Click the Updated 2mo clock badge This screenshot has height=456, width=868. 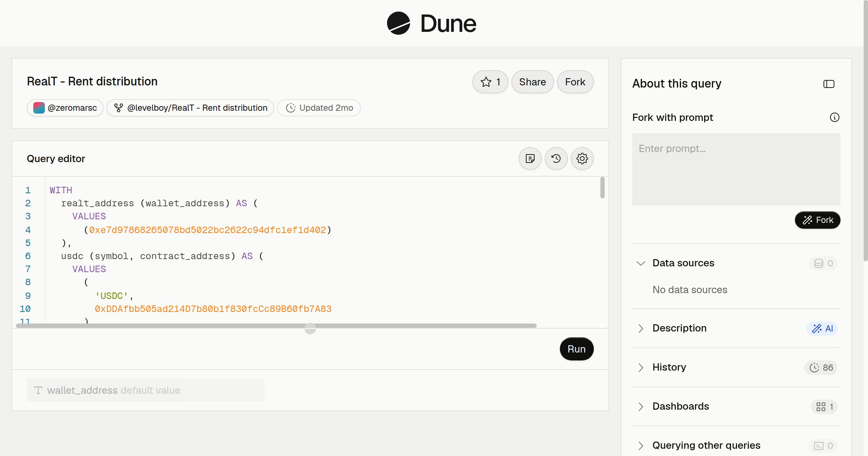point(319,108)
